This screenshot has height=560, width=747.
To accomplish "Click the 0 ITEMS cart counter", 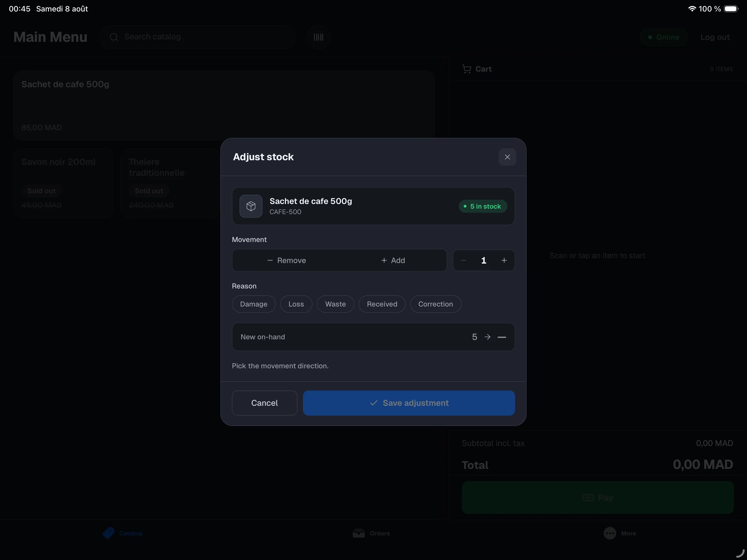I will click(x=721, y=69).
